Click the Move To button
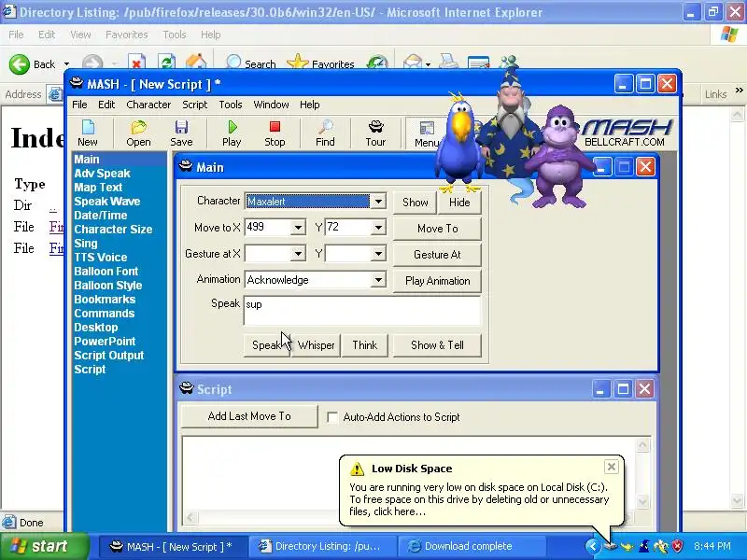The height and width of the screenshot is (560, 747). pyautogui.click(x=437, y=229)
